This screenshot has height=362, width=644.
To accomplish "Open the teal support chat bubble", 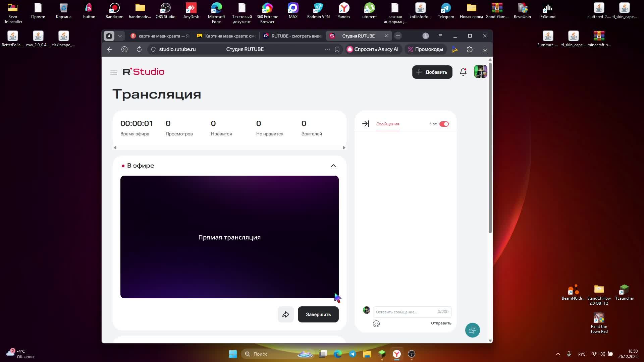I will click(472, 330).
